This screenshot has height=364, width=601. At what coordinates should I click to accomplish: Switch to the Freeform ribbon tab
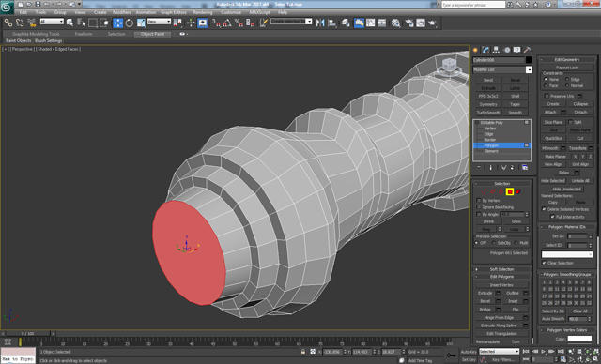[x=84, y=34]
